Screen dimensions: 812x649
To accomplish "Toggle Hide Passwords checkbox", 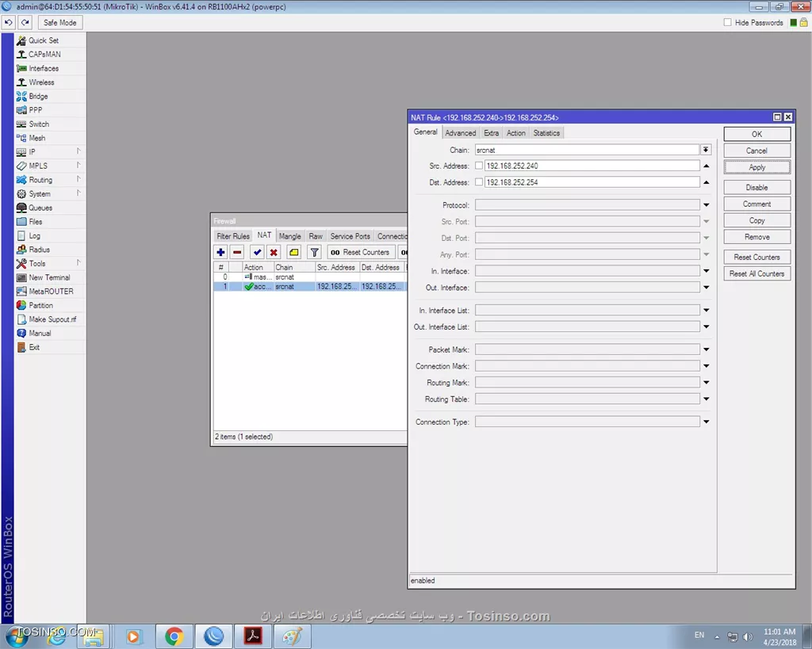I will [x=728, y=23].
